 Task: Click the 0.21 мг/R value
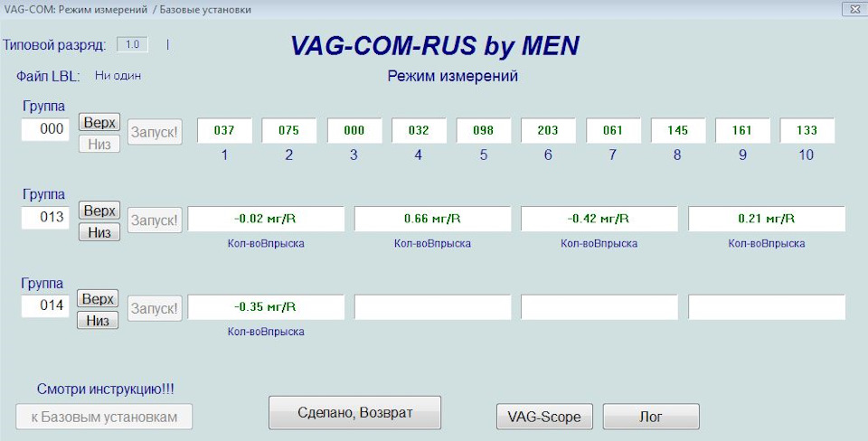tap(767, 219)
